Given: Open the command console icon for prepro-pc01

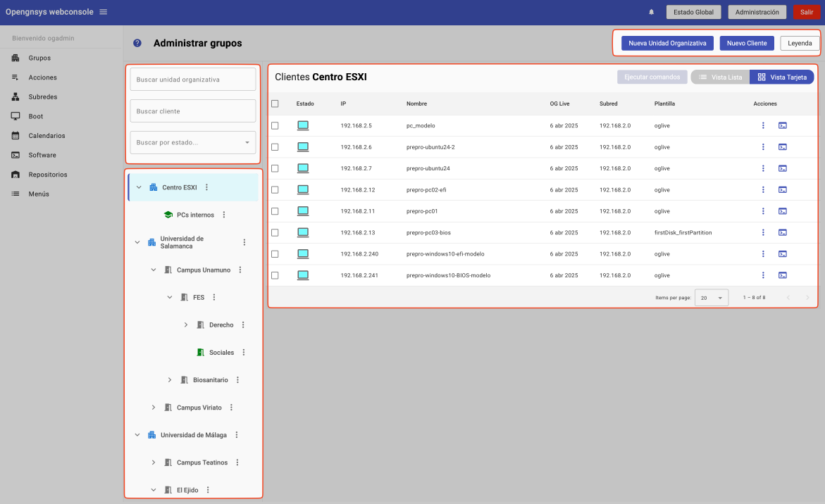Looking at the screenshot, I should point(783,211).
